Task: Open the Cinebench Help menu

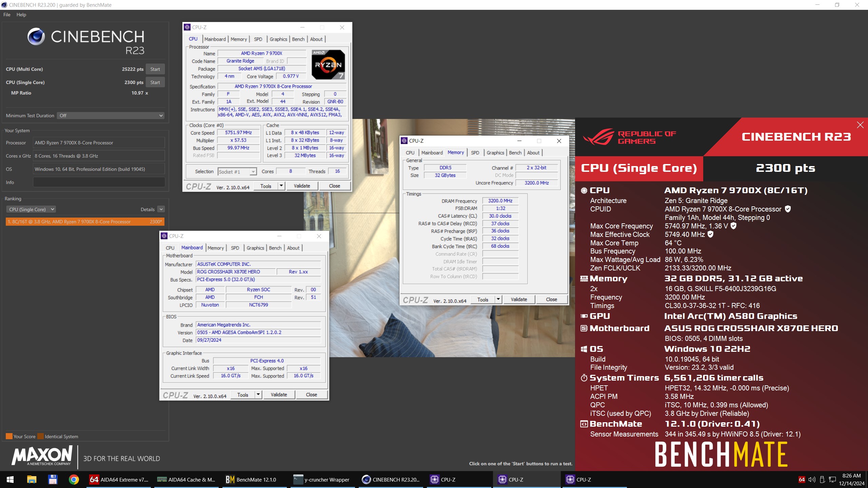Action: click(x=21, y=15)
